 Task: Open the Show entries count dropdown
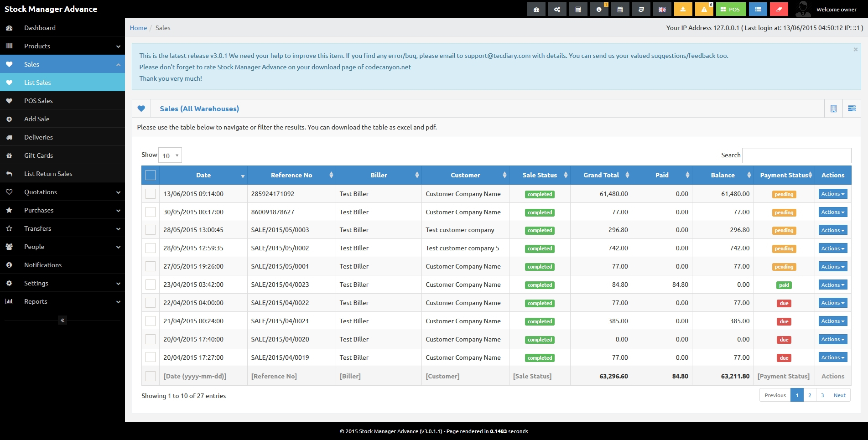170,155
